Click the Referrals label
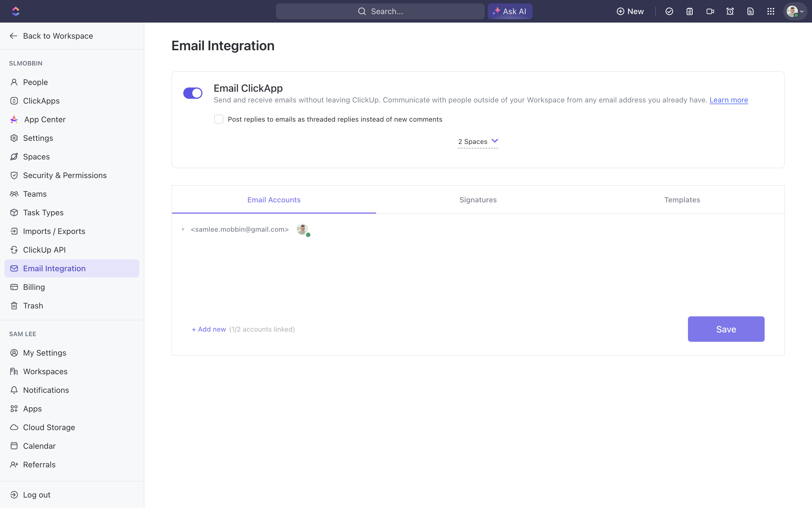 [x=39, y=465]
